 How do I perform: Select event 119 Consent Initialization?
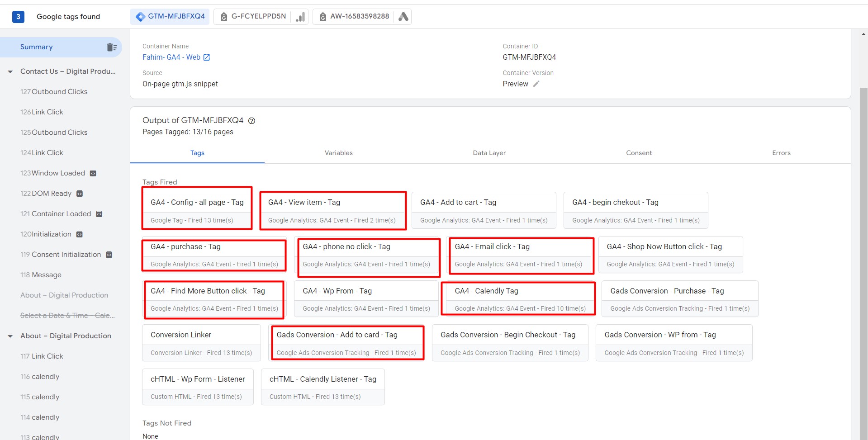(61, 255)
